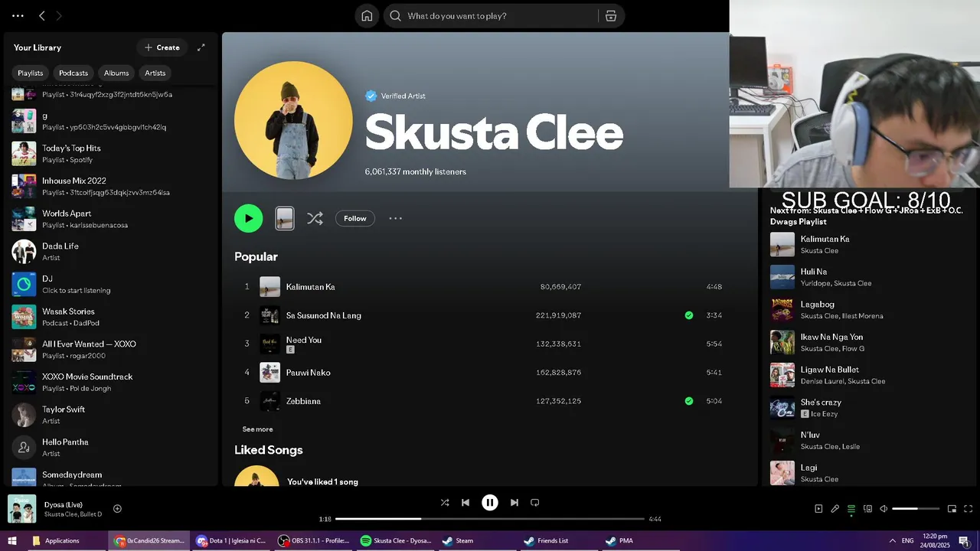Open the Browse icon in search bar

click(611, 16)
